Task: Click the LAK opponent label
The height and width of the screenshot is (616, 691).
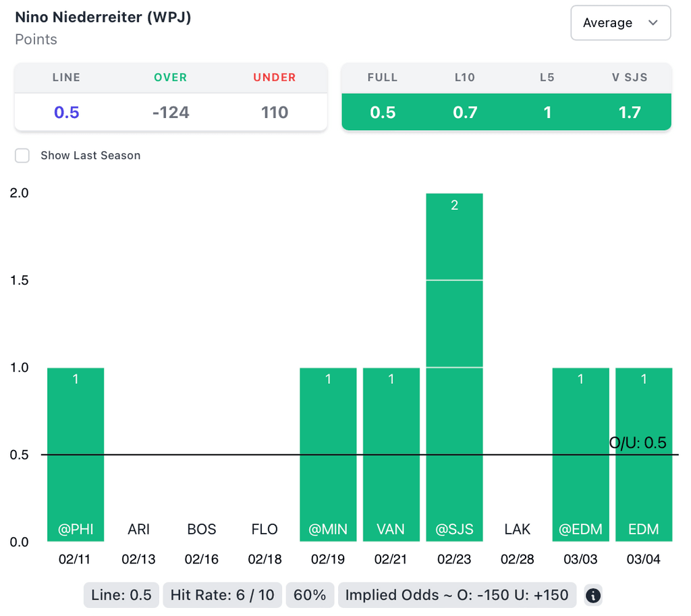Action: [518, 529]
